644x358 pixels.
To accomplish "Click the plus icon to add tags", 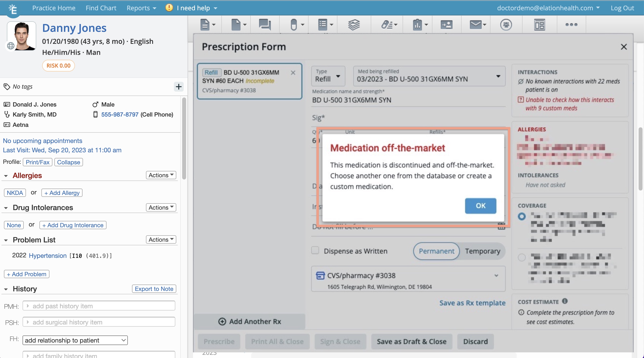I will point(179,87).
